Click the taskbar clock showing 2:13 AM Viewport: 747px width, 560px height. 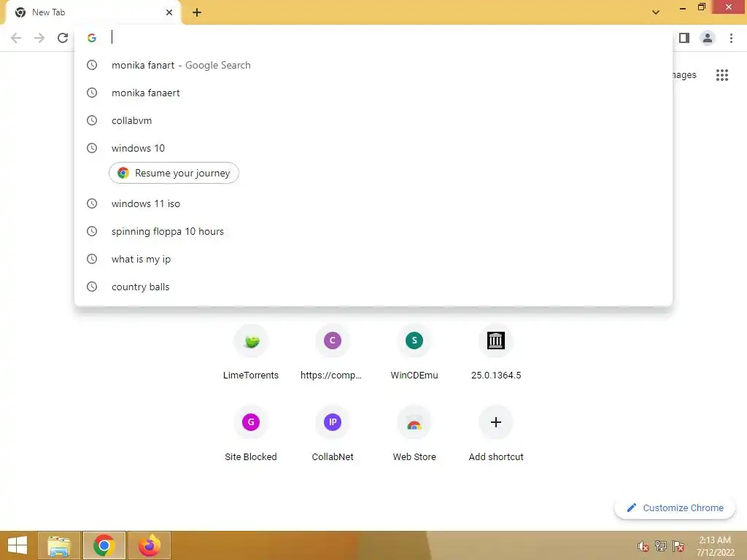[715, 546]
